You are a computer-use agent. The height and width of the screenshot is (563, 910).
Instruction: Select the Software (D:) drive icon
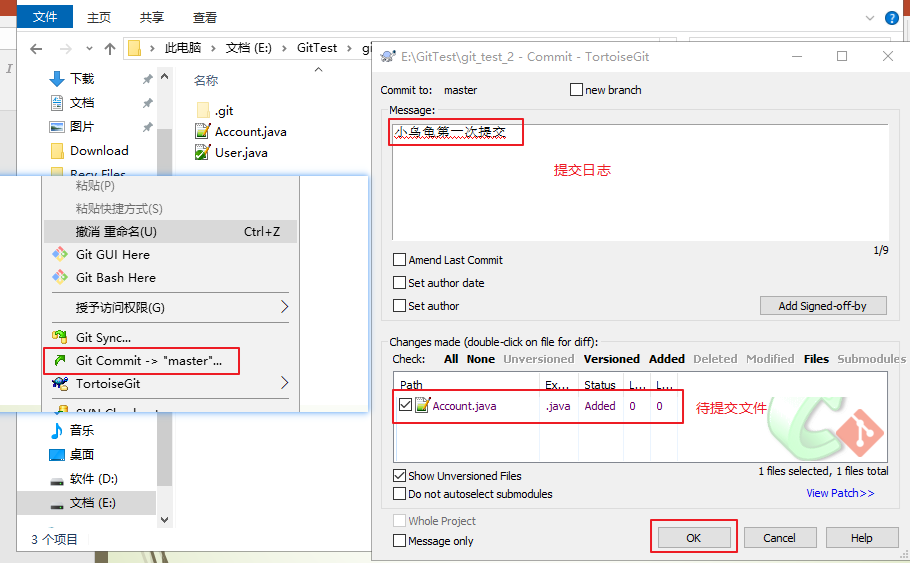[57, 481]
